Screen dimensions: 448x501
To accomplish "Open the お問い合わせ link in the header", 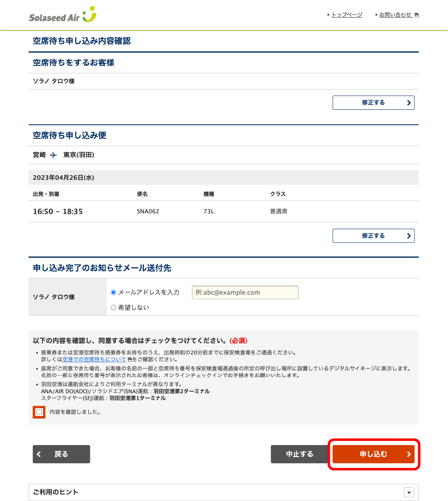I will tap(395, 15).
